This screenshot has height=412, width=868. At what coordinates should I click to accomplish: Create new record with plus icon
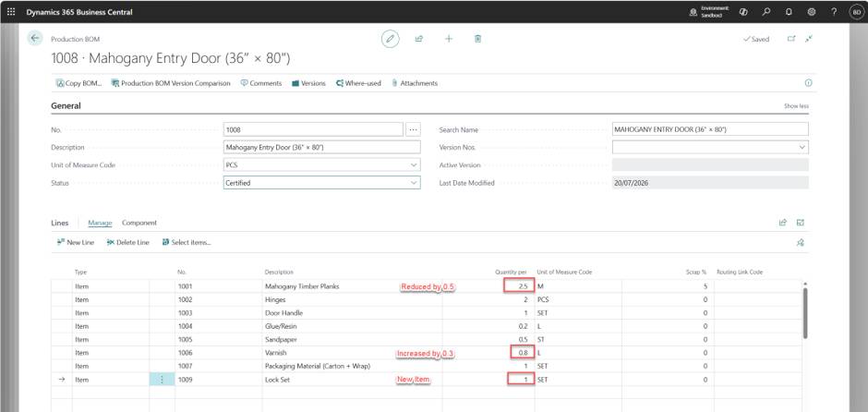click(x=449, y=39)
